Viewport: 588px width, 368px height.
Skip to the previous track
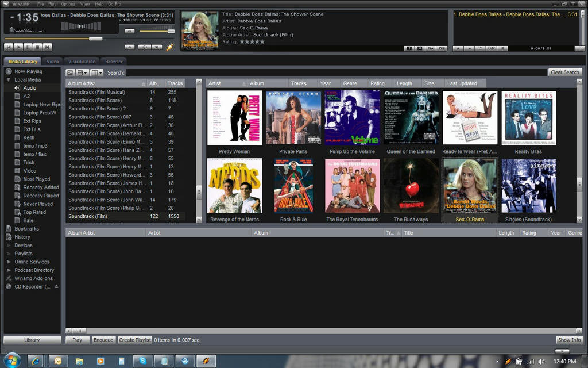(9, 47)
